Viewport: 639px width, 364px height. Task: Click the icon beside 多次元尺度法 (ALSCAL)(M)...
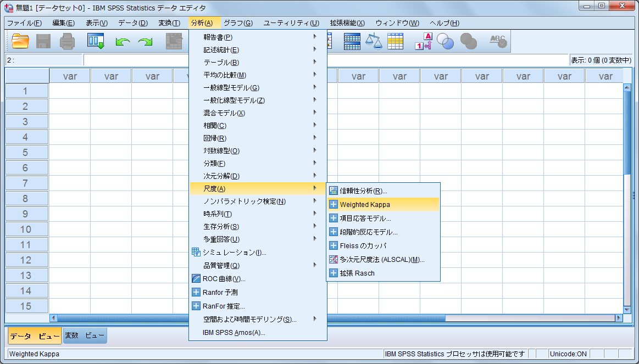click(334, 259)
